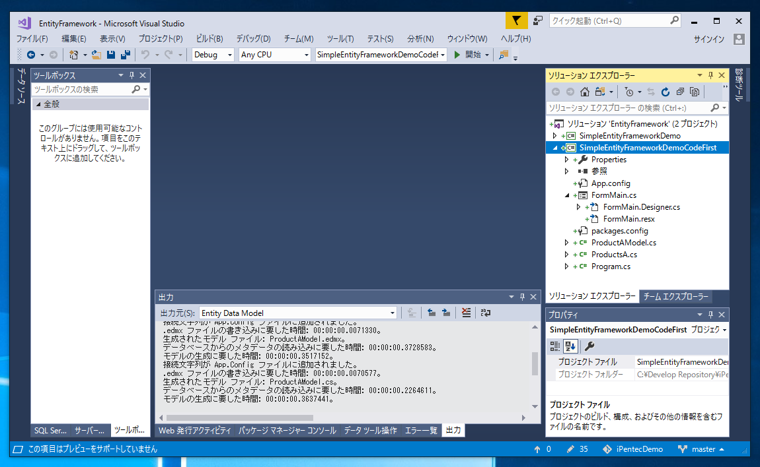
Task: Select ProductsA.cs in Solution Explorer
Action: (x=614, y=255)
